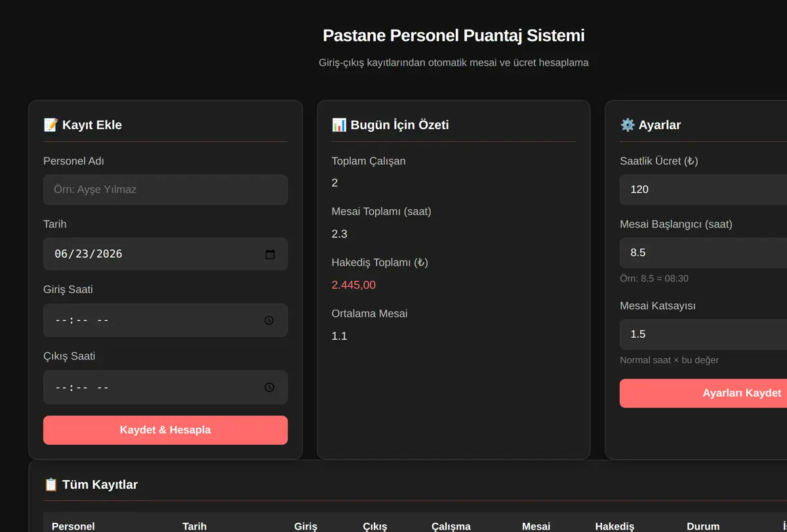Click the memo icon beside Kayıt Ekle
The width and height of the screenshot is (787, 532).
coord(50,125)
